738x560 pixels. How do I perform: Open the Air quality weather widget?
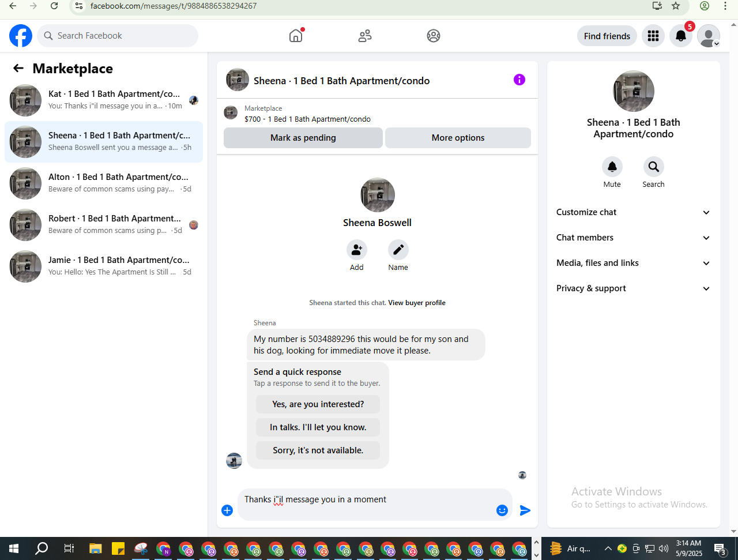coord(570,548)
